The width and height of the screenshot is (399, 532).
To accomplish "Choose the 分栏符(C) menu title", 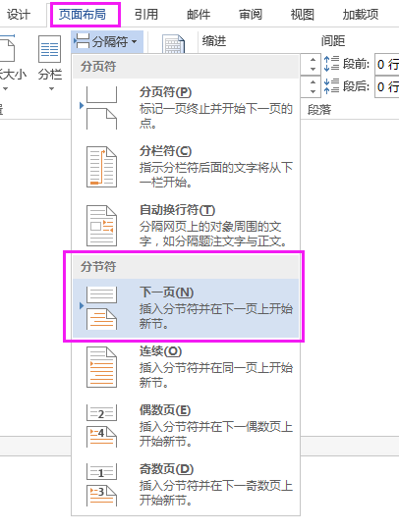I will click(x=166, y=151).
